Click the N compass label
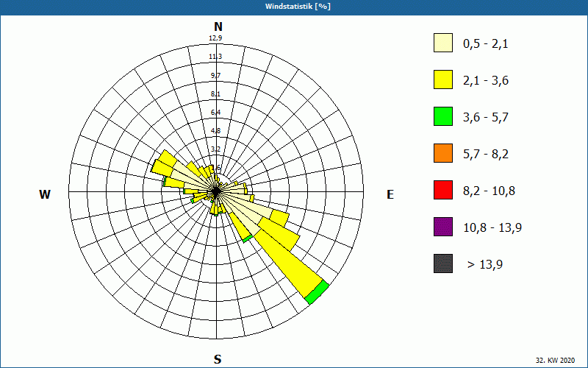Screen dimensions: 588x368 [218, 26]
